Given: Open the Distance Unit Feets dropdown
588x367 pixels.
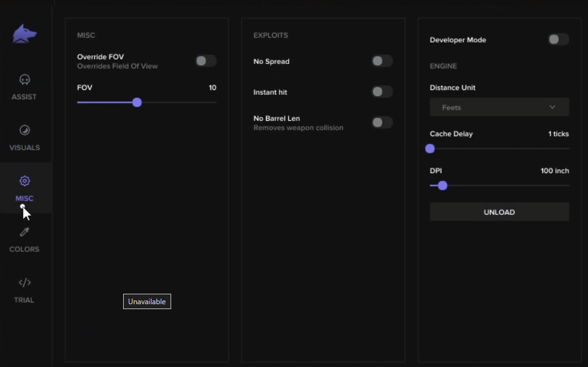Looking at the screenshot, I should (499, 107).
